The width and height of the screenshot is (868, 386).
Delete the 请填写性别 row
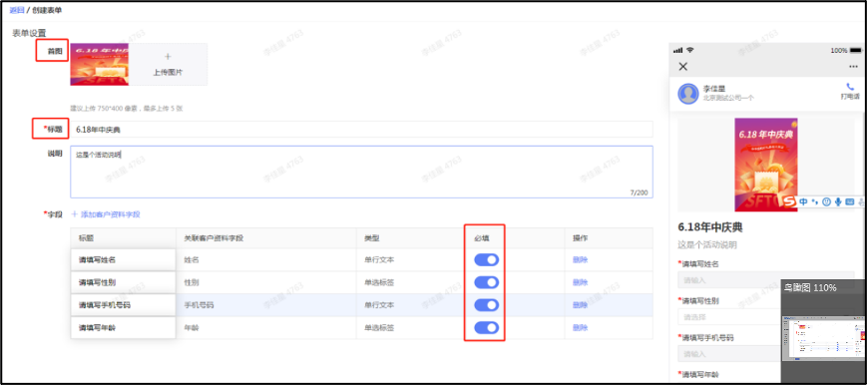pos(580,282)
